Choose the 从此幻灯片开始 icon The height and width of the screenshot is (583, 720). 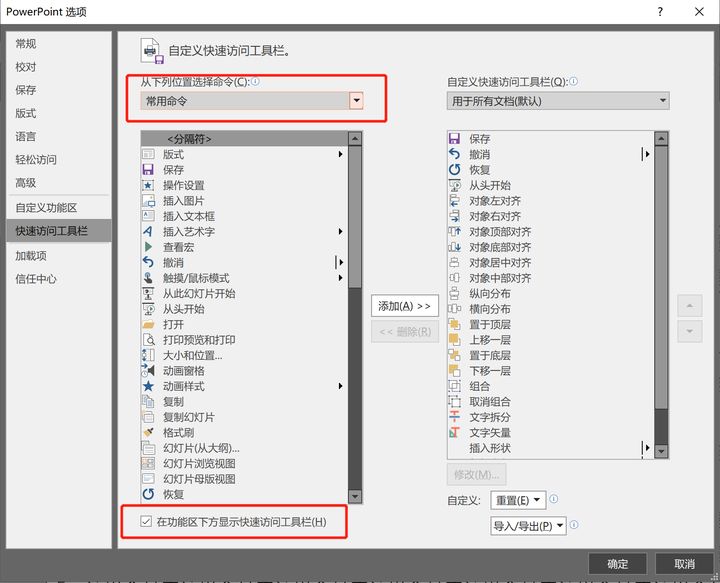148,294
